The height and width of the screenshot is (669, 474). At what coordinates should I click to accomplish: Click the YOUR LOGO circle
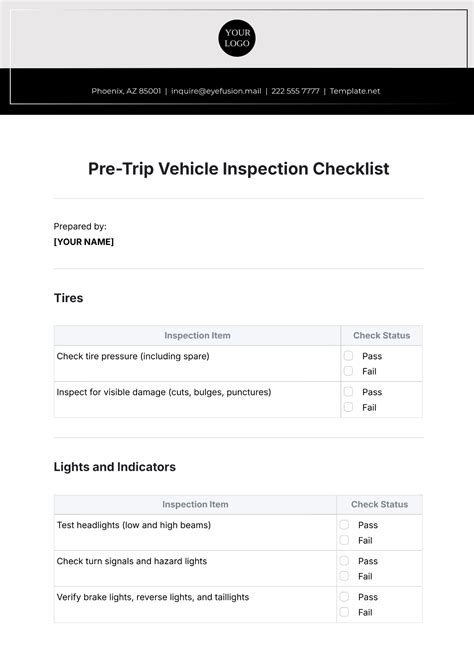(237, 38)
